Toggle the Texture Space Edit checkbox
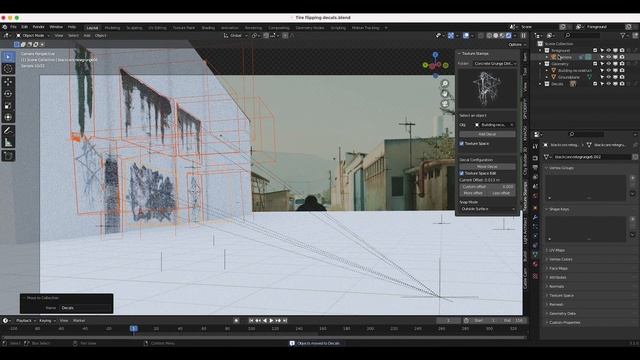Viewport: 640px width, 360px height. coord(462,173)
